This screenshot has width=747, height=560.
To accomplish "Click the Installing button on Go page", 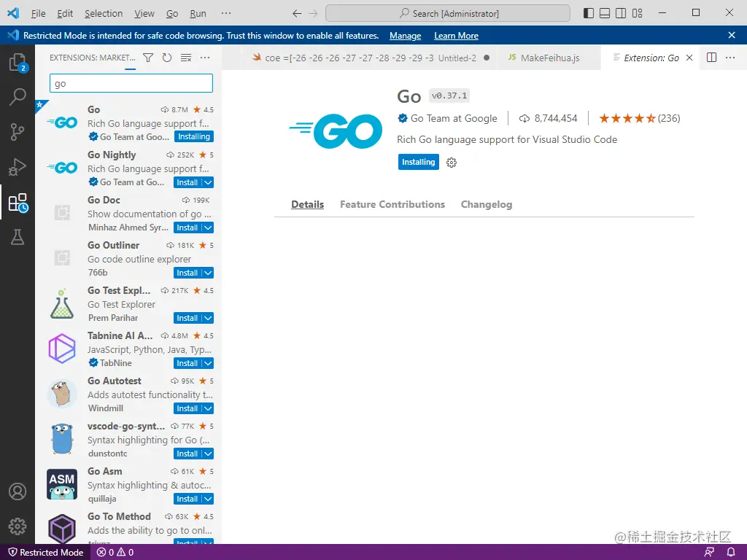I will 418,162.
